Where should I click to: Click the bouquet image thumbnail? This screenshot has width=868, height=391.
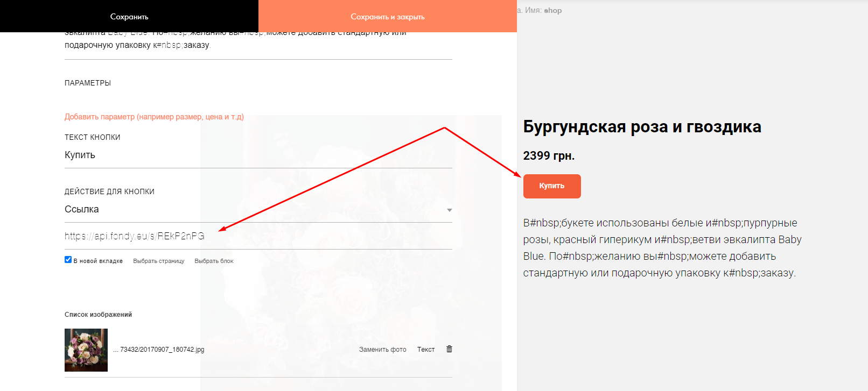(86, 350)
